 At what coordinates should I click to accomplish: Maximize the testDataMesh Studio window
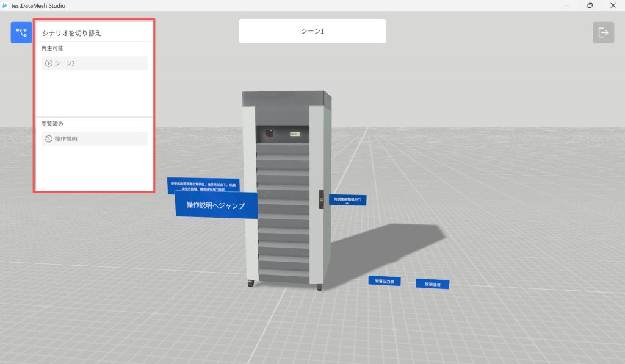590,5
